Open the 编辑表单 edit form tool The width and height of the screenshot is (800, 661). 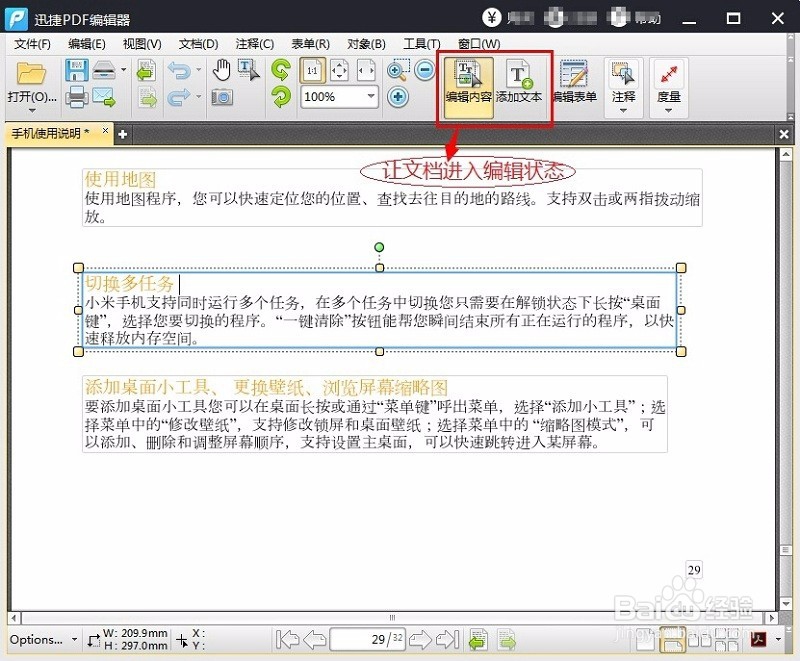tap(574, 84)
